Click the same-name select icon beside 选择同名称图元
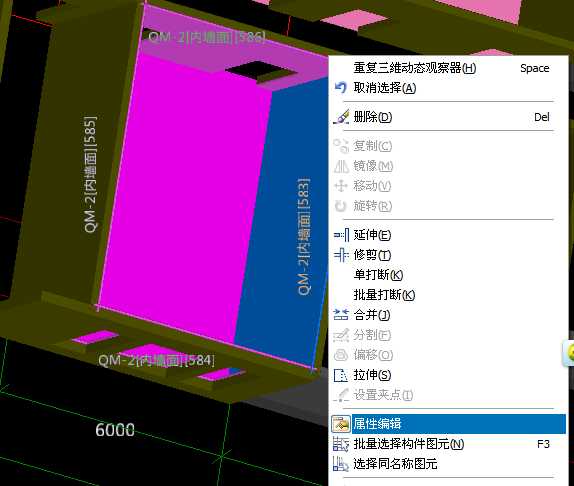574x486 pixels. 341,464
